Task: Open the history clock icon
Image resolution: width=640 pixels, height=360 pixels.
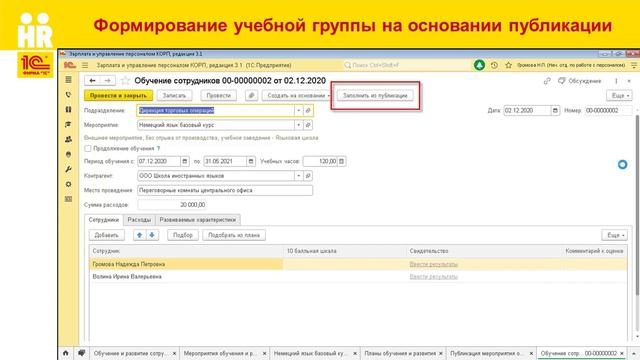Action: (494, 65)
